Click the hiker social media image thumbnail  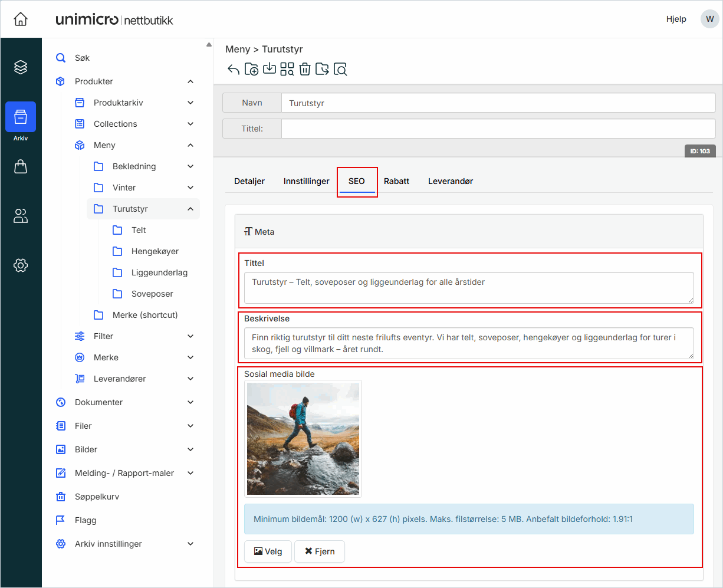(303, 439)
